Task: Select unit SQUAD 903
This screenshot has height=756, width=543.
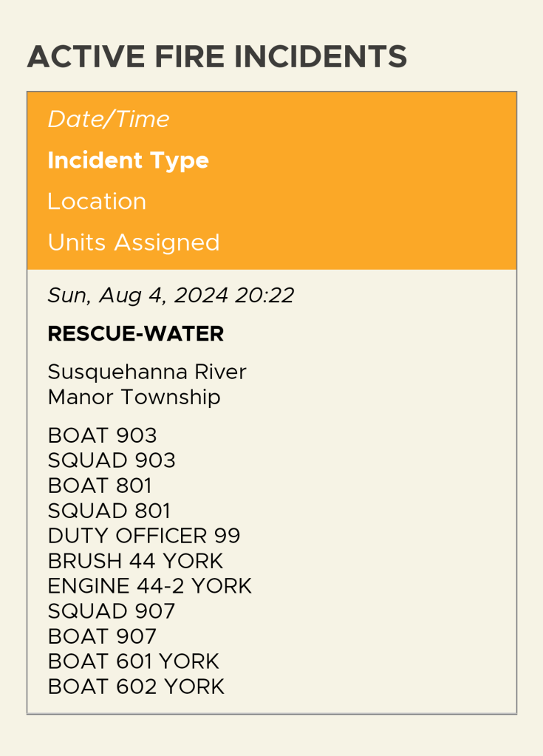Action: 112,461
